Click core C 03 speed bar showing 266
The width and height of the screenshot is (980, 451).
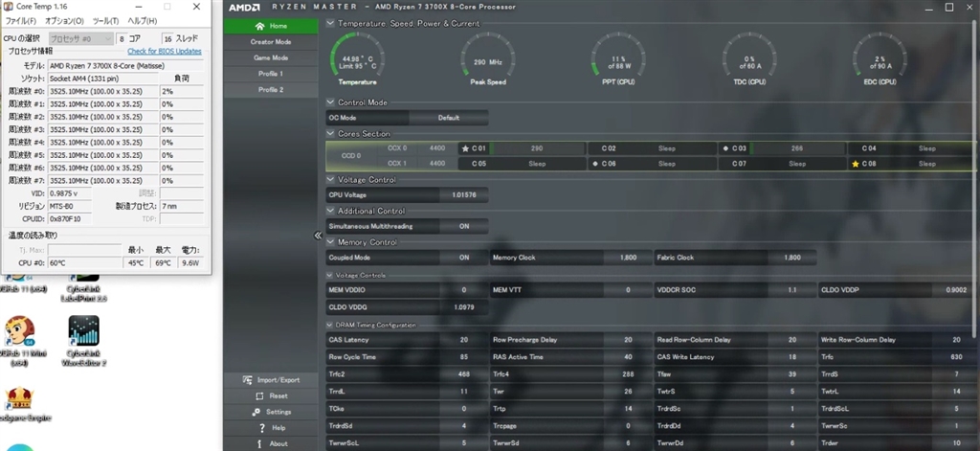(x=796, y=148)
